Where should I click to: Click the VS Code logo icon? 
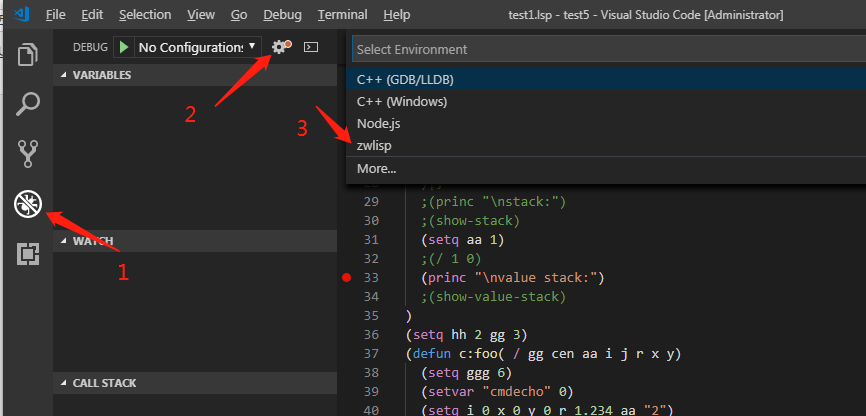pyautogui.click(x=22, y=14)
